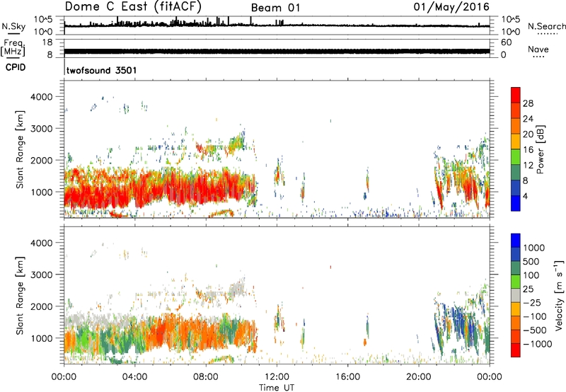Screen dimensions: 566x392
Task: Click the '12:00' time tick label
Action: (x=277, y=377)
